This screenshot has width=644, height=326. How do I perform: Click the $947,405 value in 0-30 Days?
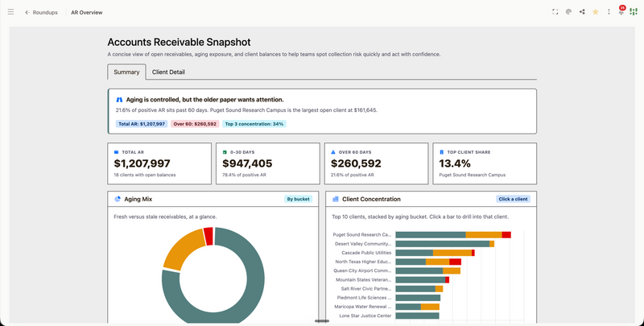247,163
